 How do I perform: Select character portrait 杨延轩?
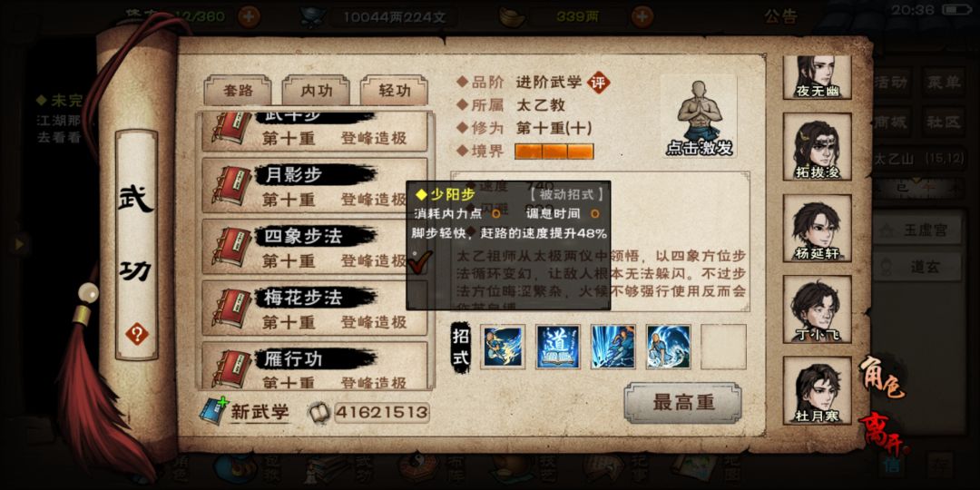817,228
